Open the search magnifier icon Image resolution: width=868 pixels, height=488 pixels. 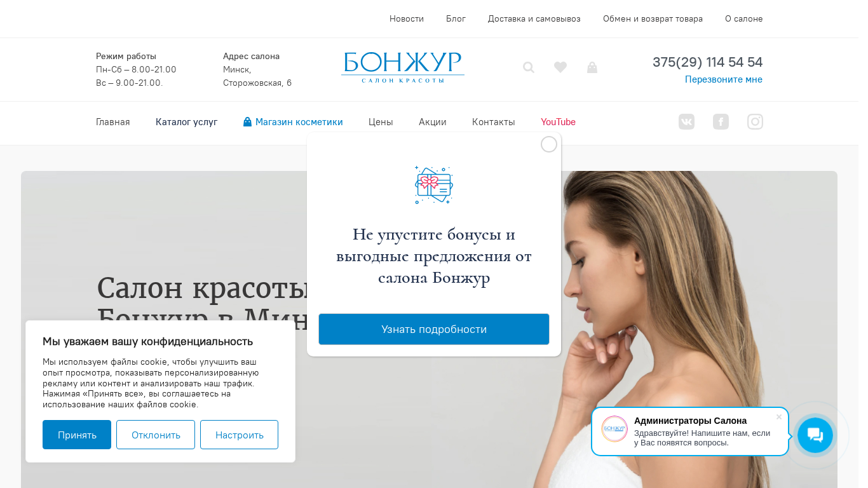click(529, 67)
